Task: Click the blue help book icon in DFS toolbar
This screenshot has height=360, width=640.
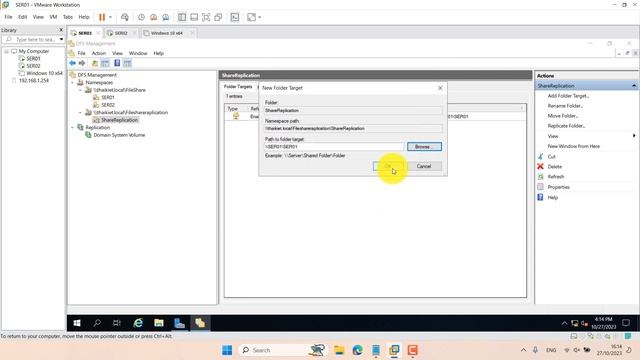Action: (117, 63)
